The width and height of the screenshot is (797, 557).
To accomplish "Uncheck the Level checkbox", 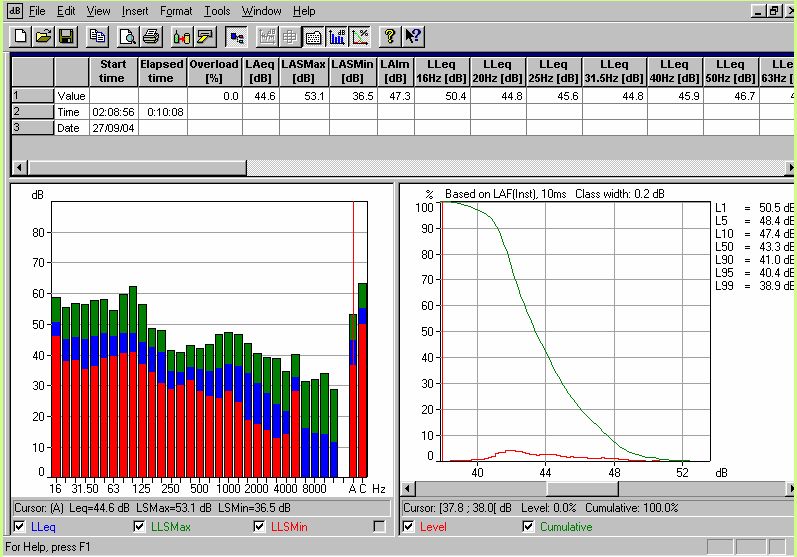I will pos(408,527).
